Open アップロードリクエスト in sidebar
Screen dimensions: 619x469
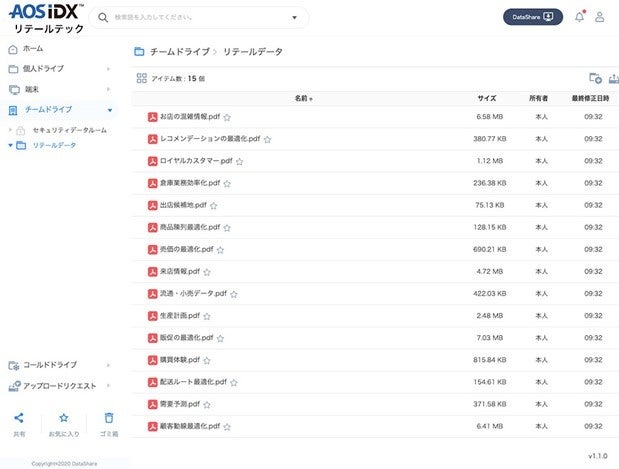point(59,386)
